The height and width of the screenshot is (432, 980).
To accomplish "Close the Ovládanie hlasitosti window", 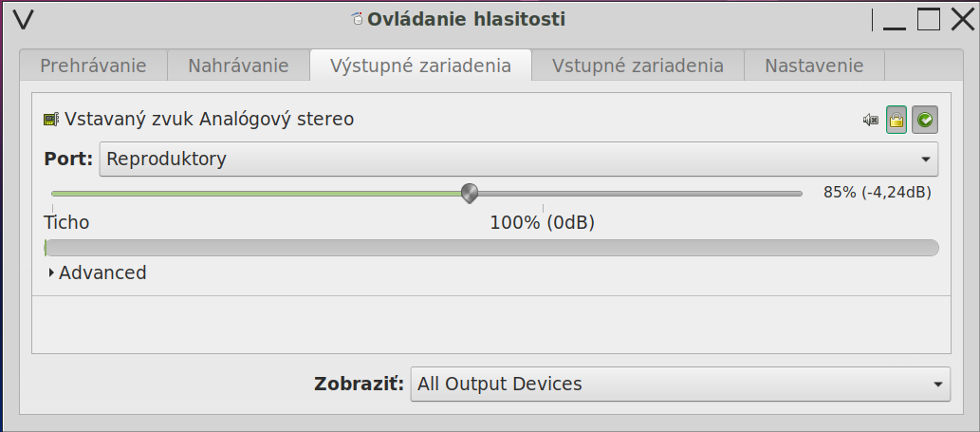I will coord(959,19).
